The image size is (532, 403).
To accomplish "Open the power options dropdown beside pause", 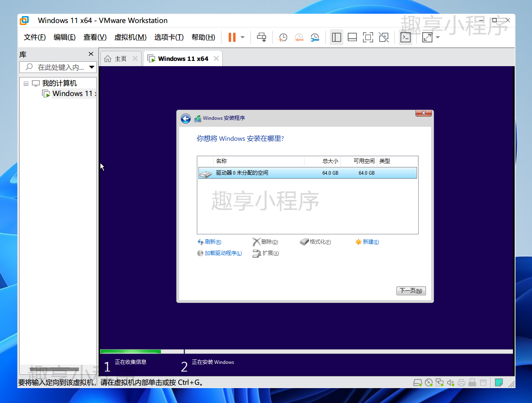I will (x=242, y=38).
